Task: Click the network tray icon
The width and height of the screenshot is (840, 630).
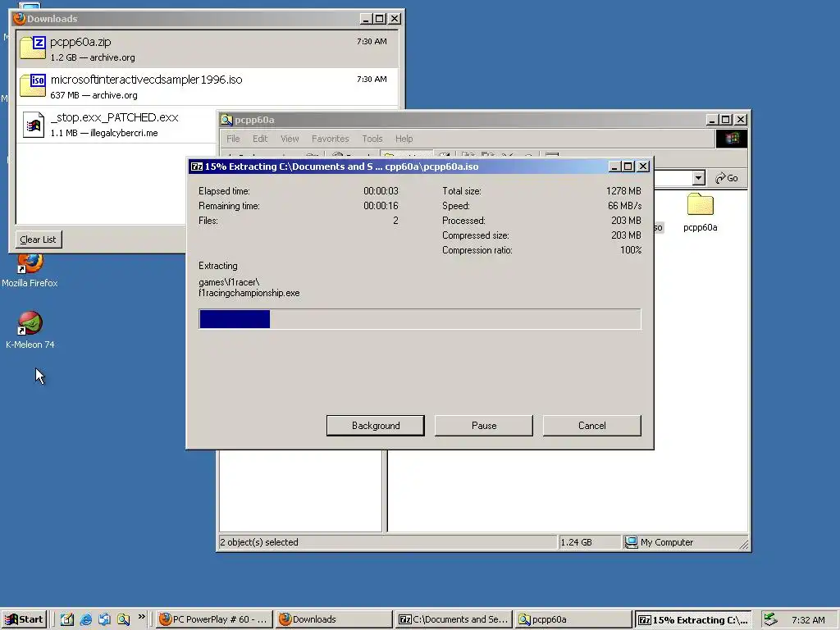Action: [x=770, y=619]
